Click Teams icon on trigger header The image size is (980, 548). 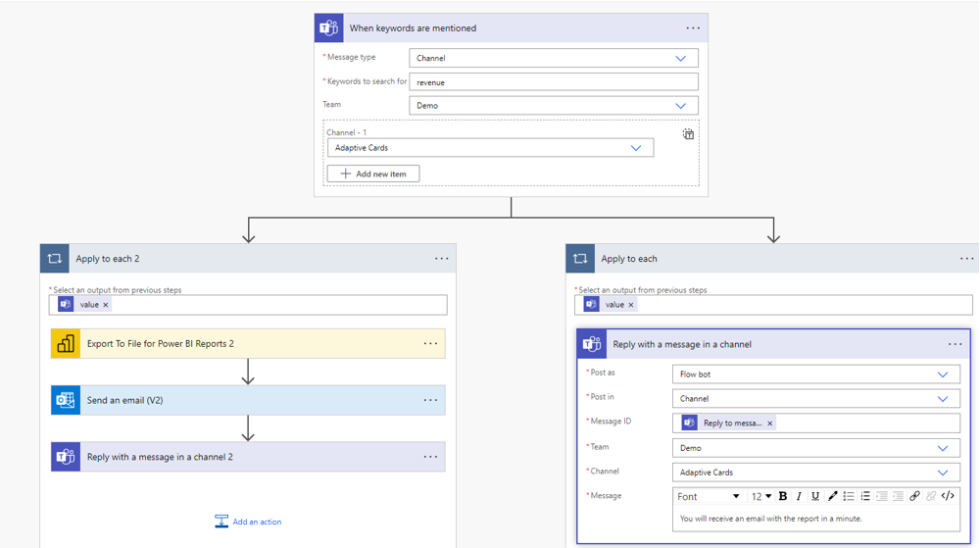329,28
